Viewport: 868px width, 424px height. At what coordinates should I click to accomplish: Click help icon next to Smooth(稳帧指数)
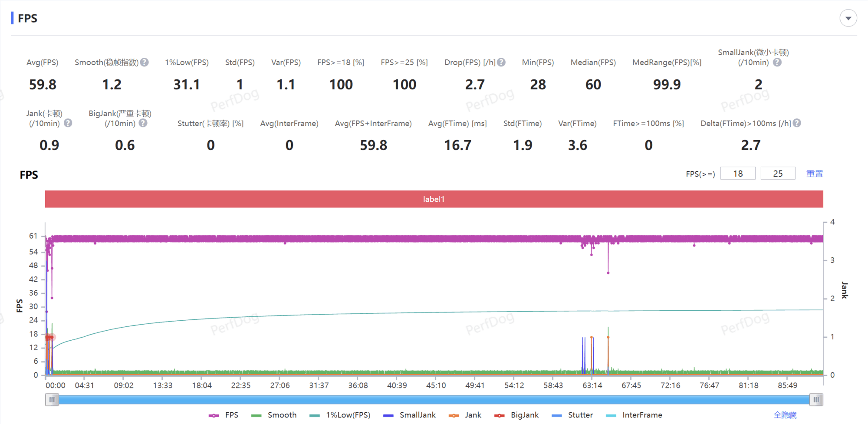point(145,62)
